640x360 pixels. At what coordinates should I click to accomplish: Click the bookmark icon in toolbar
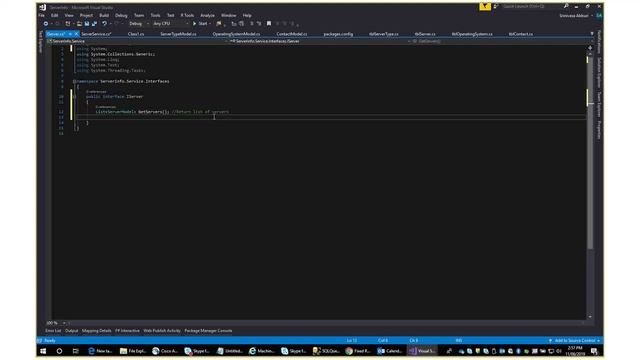[x=269, y=24]
